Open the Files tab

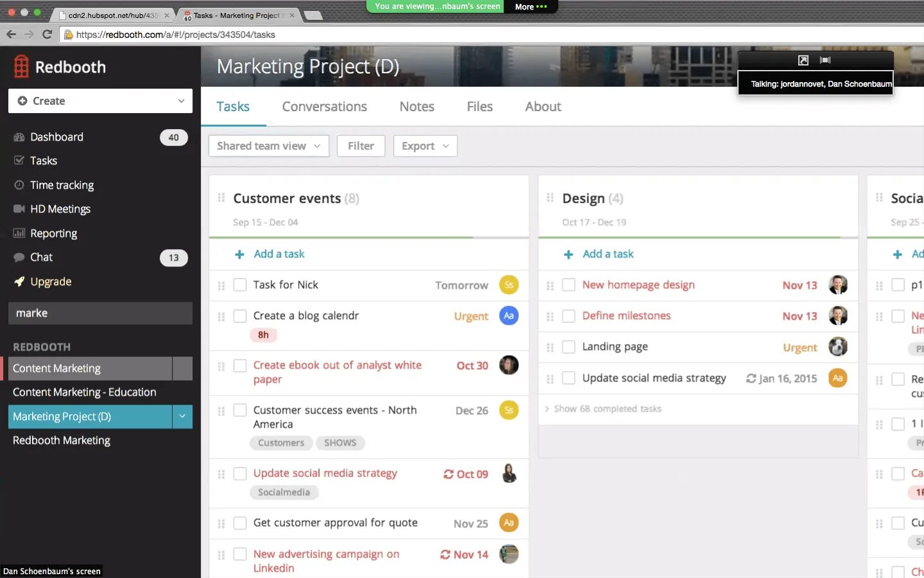click(x=480, y=107)
